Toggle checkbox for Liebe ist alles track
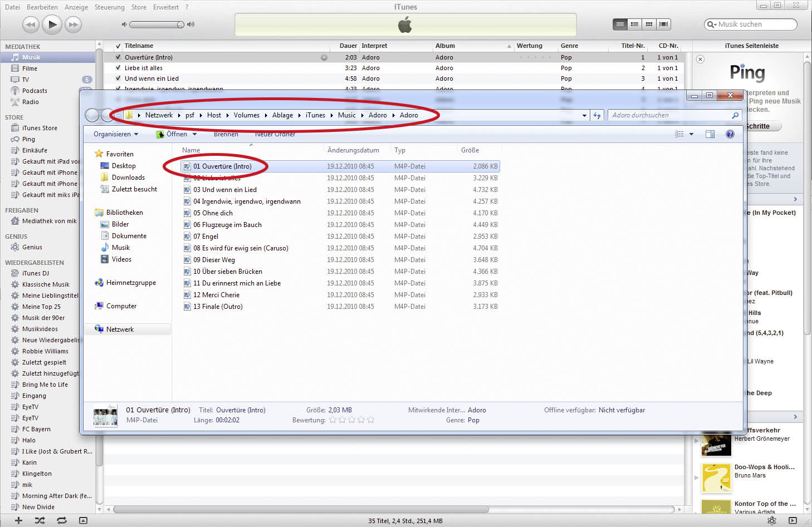 click(118, 68)
